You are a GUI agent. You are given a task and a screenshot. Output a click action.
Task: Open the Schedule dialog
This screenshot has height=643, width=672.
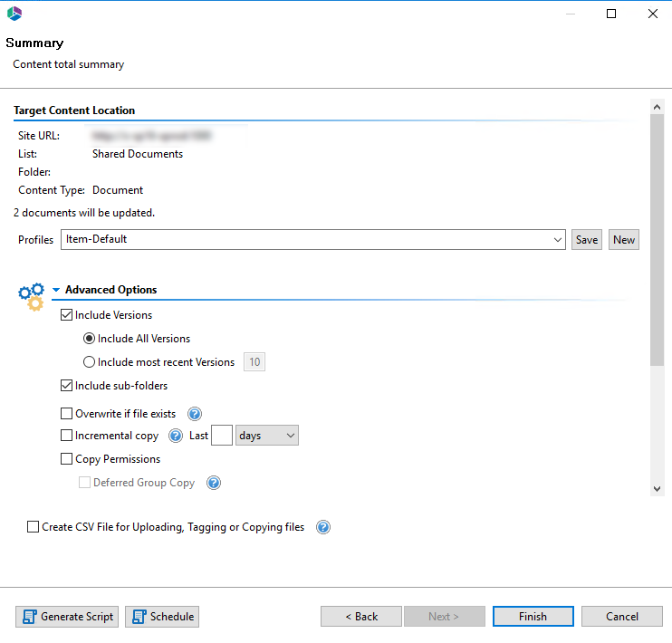point(162,617)
